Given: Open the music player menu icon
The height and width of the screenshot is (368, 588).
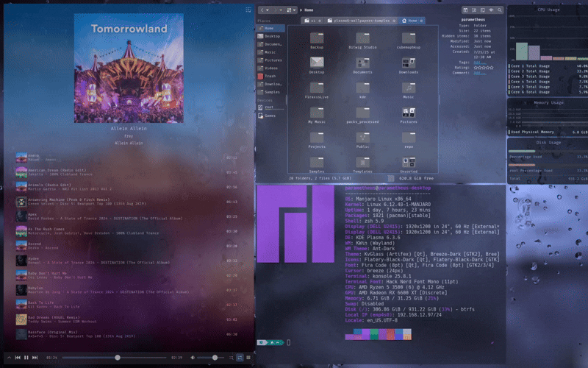Looking at the screenshot, I should click(x=248, y=358).
